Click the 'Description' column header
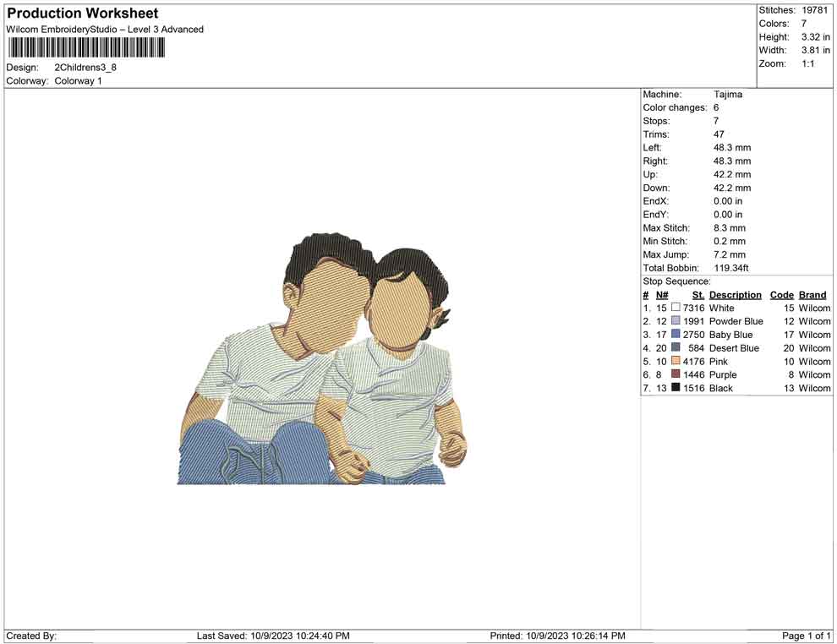This screenshot has width=837, height=644. [735, 294]
